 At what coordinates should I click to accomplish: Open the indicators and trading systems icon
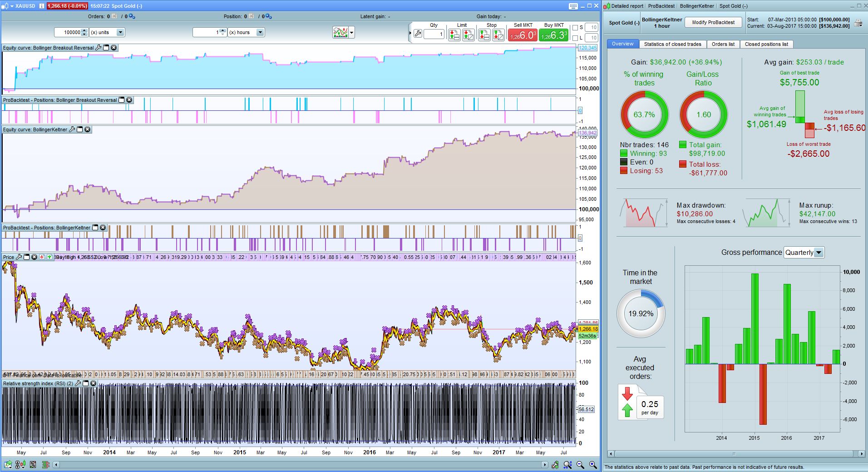(340, 32)
